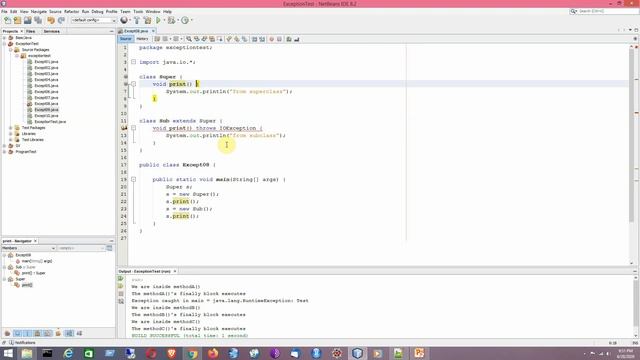Open Internet Explorer from taskbar
The width and height of the screenshot is (640, 360).
(x=68, y=353)
